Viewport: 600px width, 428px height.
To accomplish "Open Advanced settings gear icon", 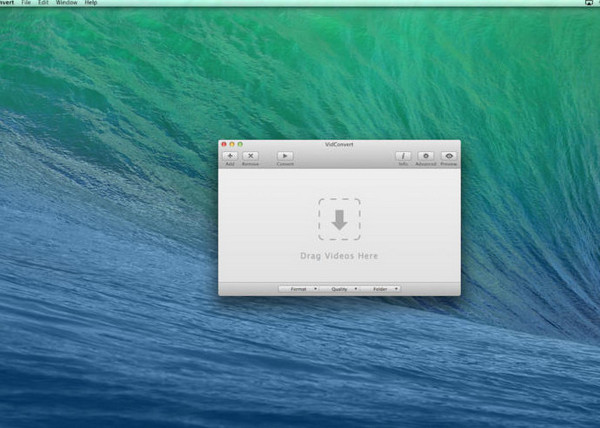I will tap(426, 156).
